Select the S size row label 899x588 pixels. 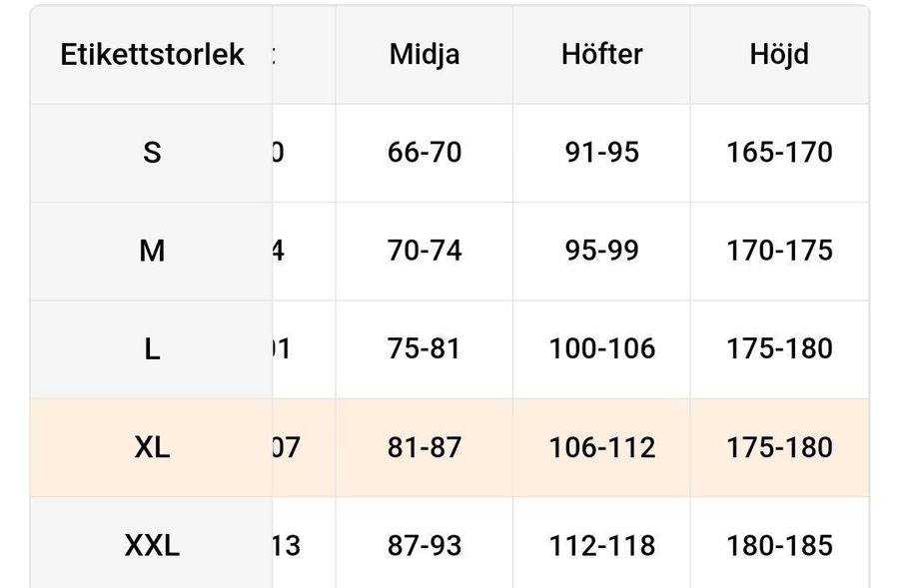(x=152, y=153)
